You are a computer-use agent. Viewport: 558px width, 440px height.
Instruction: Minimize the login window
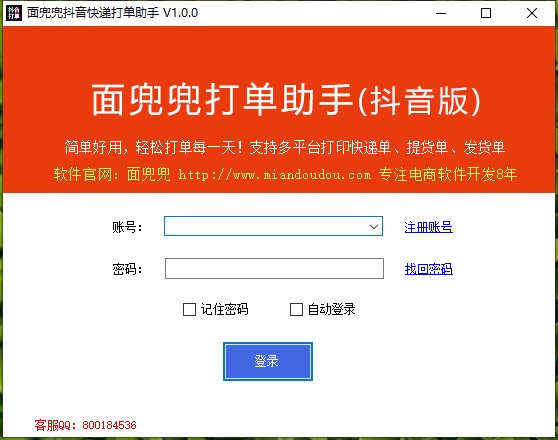pos(441,13)
